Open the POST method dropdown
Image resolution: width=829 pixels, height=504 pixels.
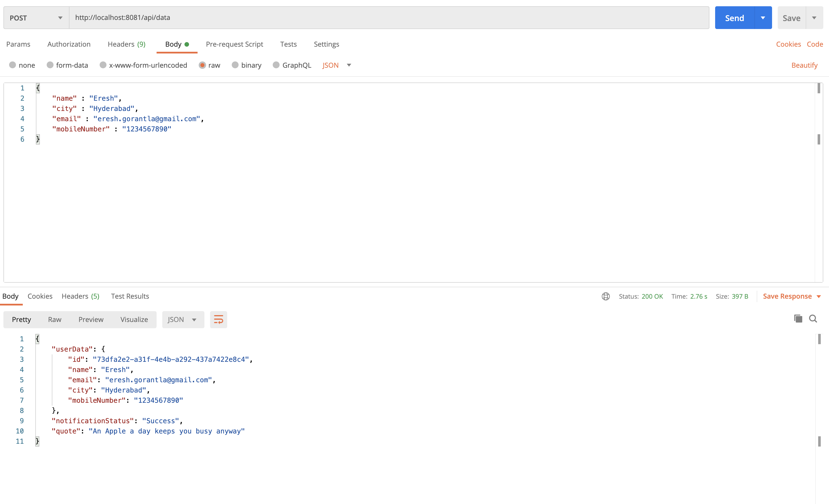click(x=36, y=18)
